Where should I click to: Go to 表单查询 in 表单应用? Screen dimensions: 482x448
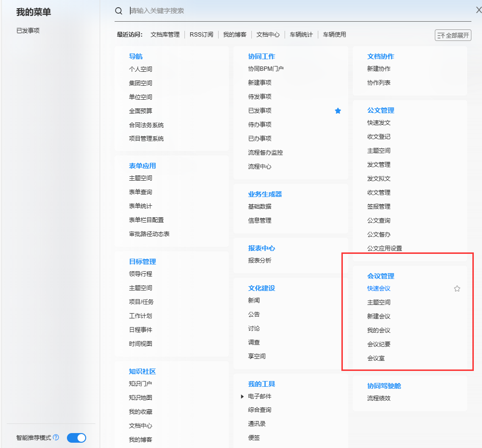[140, 192]
